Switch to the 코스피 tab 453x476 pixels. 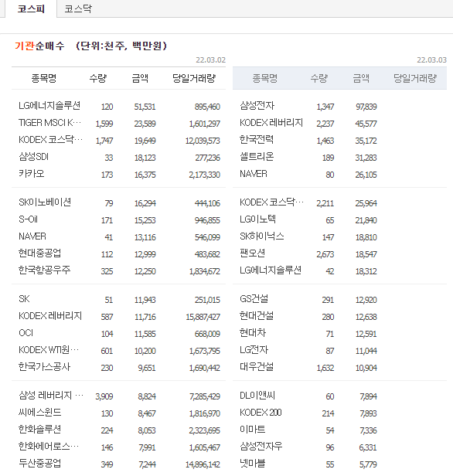31,8
